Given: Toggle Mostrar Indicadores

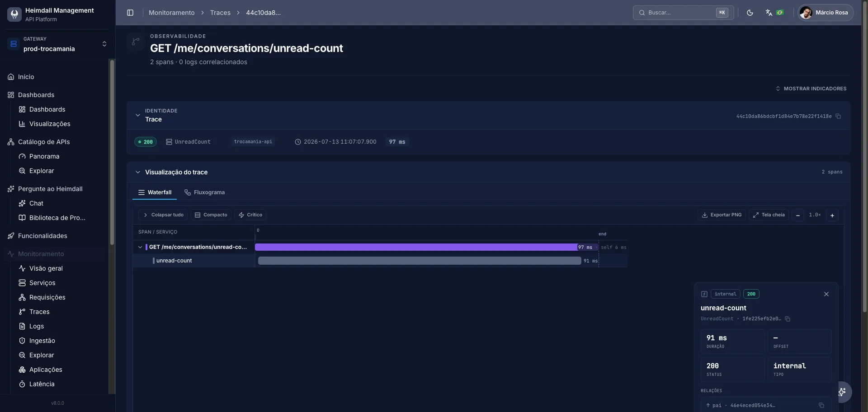Looking at the screenshot, I should point(811,89).
